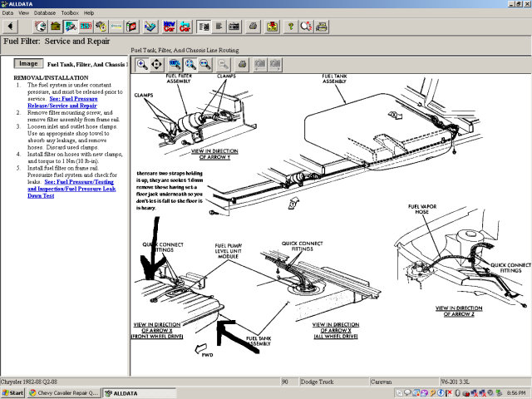532x399 pixels.
Task: Open the Toolbox menu
Action: pyautogui.click(x=70, y=13)
